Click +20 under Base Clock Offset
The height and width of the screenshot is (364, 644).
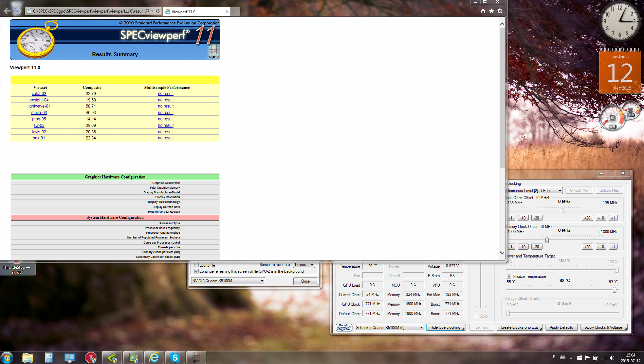tap(587, 218)
